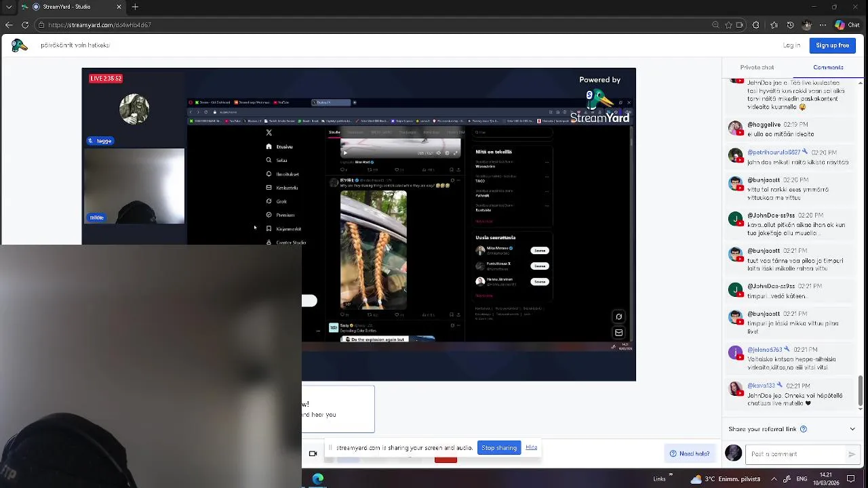Open browser history clock icon
Image resolution: width=868 pixels, height=488 pixels.
pyautogui.click(x=790, y=25)
